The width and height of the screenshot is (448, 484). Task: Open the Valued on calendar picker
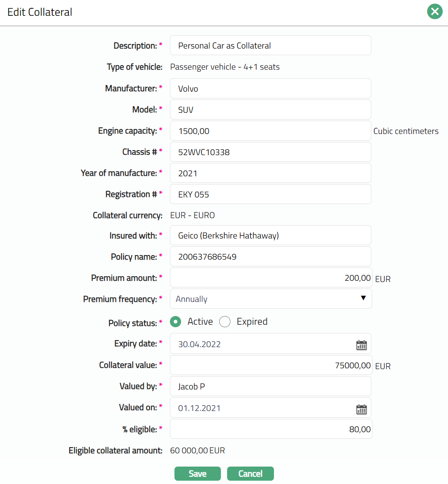click(361, 409)
